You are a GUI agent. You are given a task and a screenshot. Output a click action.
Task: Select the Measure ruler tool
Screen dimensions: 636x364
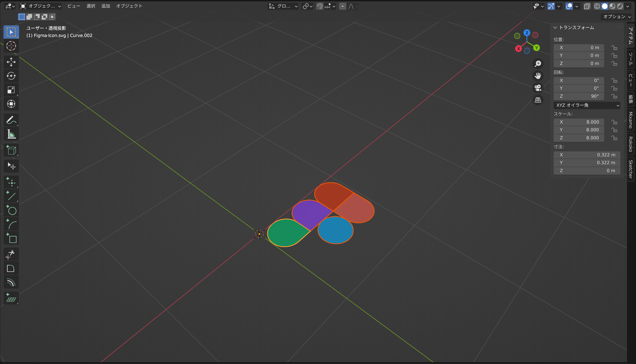tap(11, 134)
